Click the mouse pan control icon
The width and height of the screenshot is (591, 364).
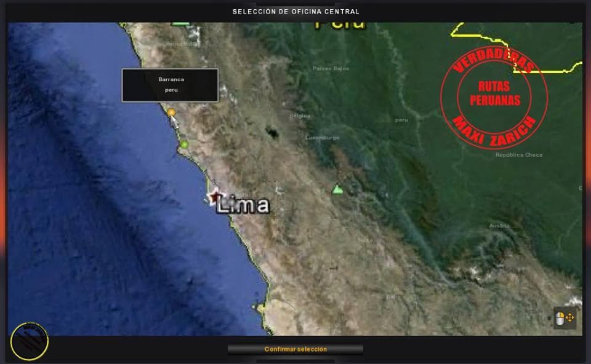click(565, 318)
